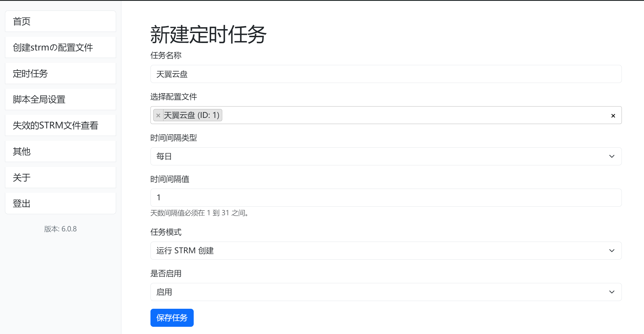Focus the 任务名称 text field
Viewport: 644px width, 334px height.
coord(386,74)
